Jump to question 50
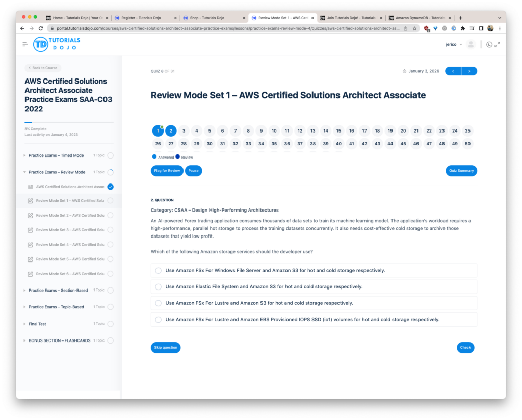 click(468, 144)
